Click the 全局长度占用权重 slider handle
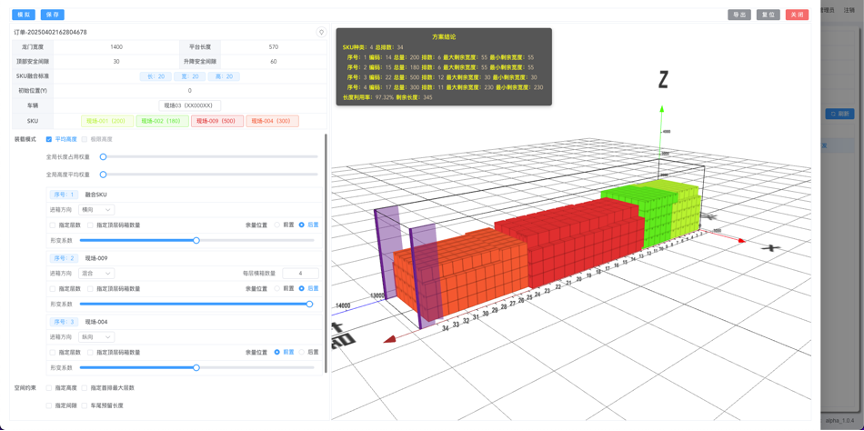Image resolution: width=864 pixels, height=431 pixels. (x=103, y=157)
